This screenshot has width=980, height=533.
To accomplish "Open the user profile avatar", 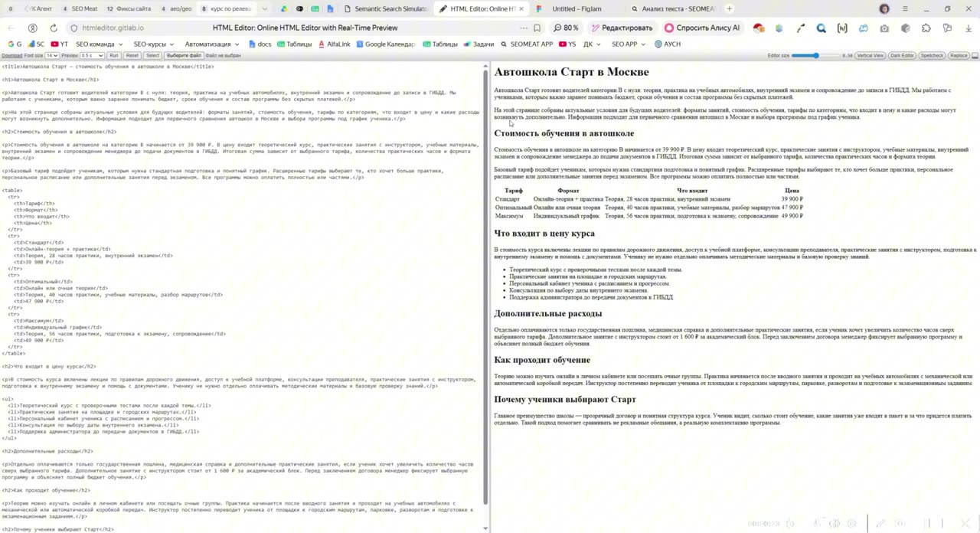I will tap(884, 8).
